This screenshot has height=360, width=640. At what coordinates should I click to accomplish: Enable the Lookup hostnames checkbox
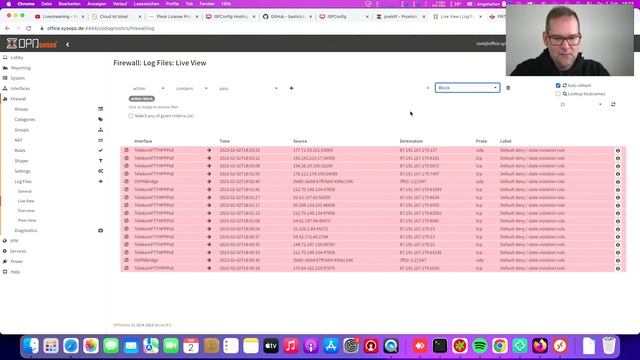[x=558, y=94]
